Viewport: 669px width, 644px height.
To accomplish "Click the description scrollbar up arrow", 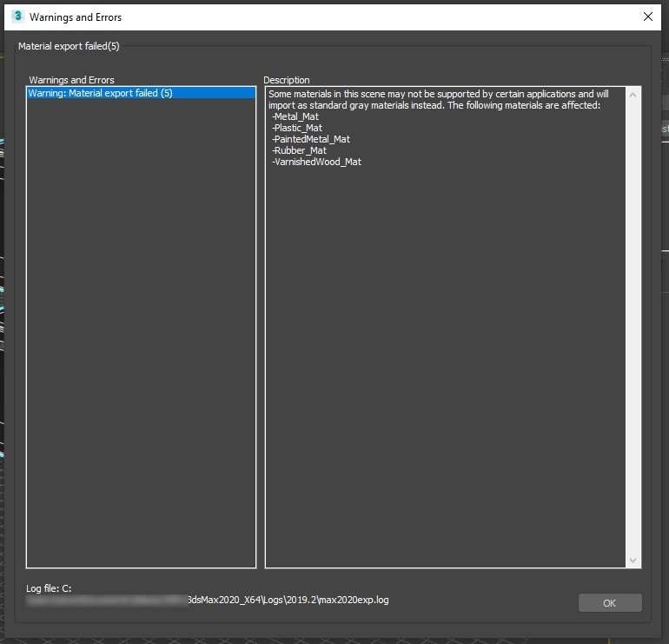I will click(633, 95).
